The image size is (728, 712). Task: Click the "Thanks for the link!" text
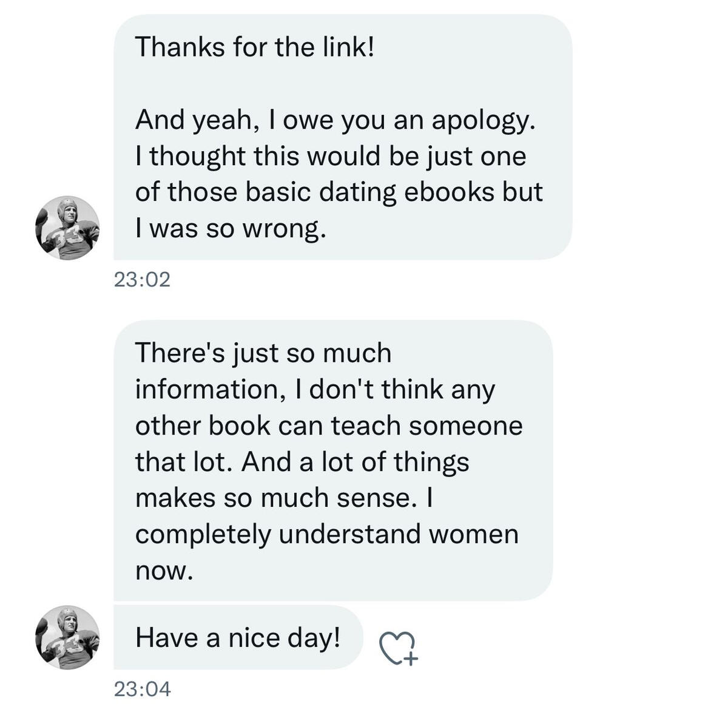[255, 47]
